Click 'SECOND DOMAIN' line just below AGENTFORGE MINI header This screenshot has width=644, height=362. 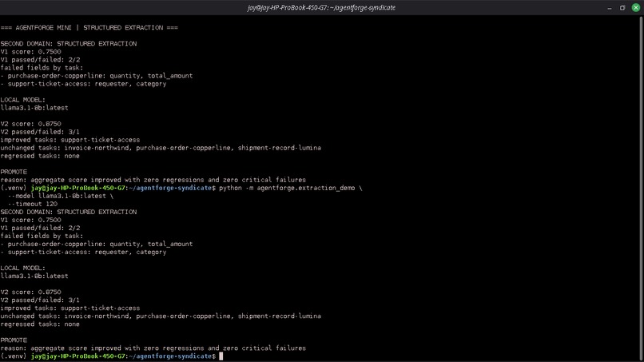tap(69, 44)
